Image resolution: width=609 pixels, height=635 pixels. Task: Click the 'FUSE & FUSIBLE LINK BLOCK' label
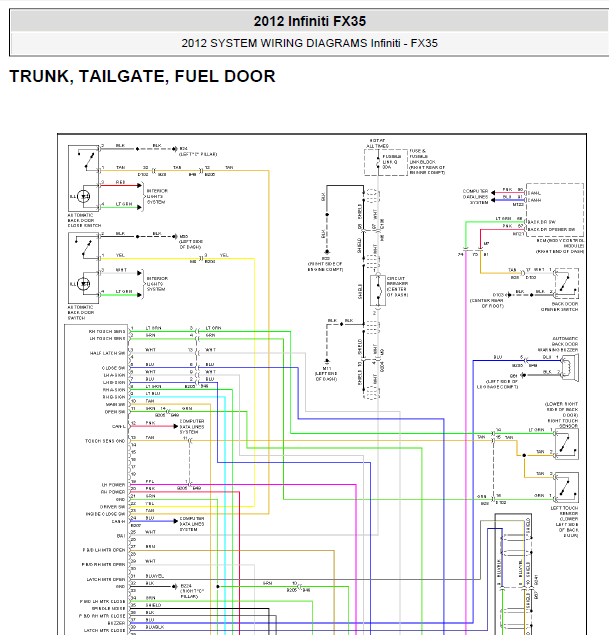point(427,162)
